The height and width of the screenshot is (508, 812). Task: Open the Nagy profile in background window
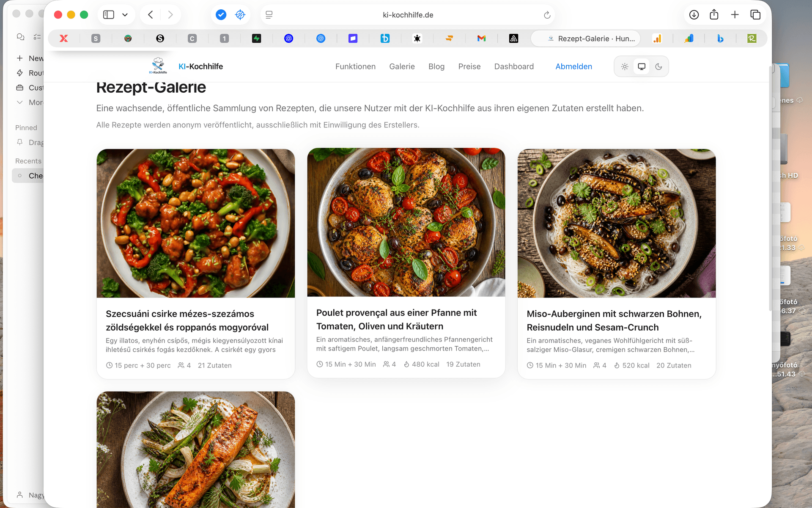[30, 495]
